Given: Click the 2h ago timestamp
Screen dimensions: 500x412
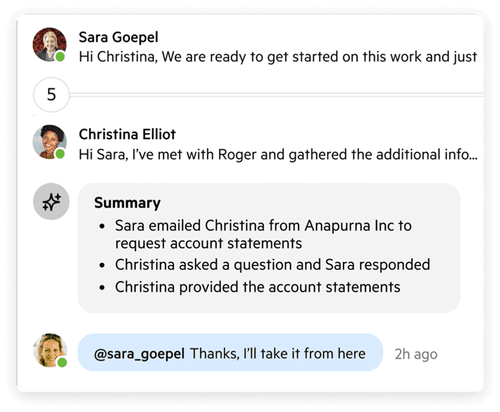Looking at the screenshot, I should (416, 354).
